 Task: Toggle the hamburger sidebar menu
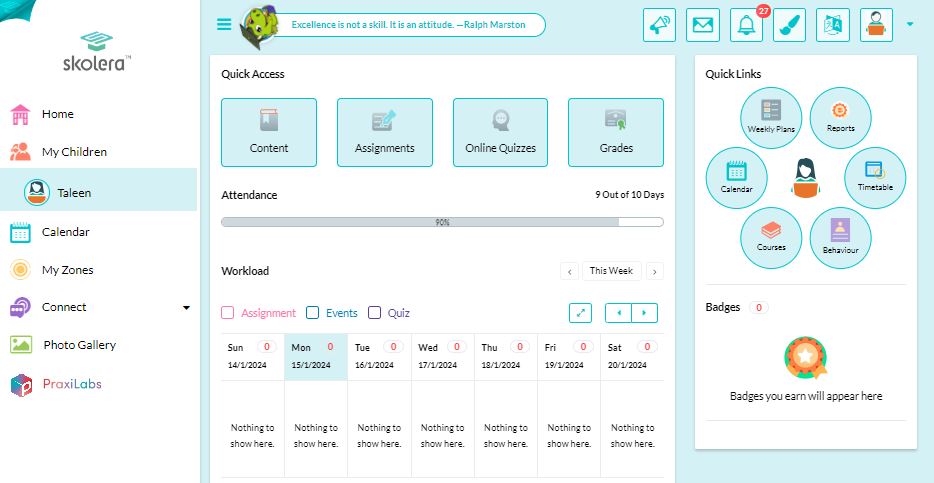[224, 24]
